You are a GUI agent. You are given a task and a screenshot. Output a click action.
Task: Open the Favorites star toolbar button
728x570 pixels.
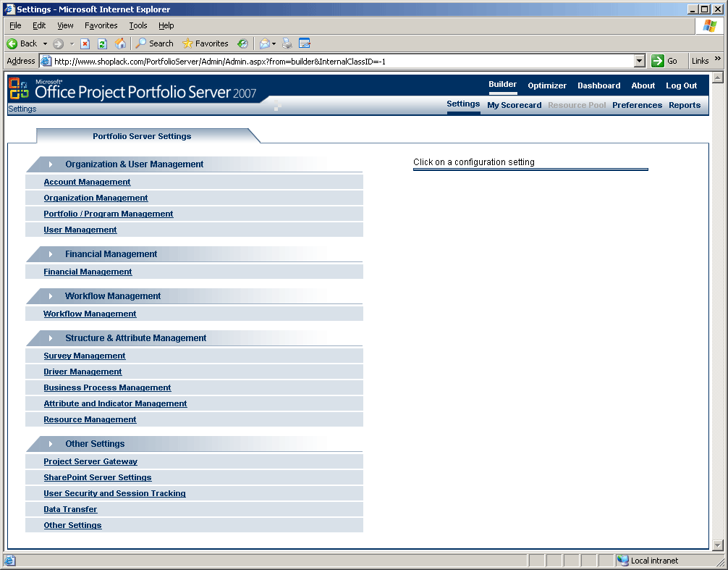click(206, 43)
